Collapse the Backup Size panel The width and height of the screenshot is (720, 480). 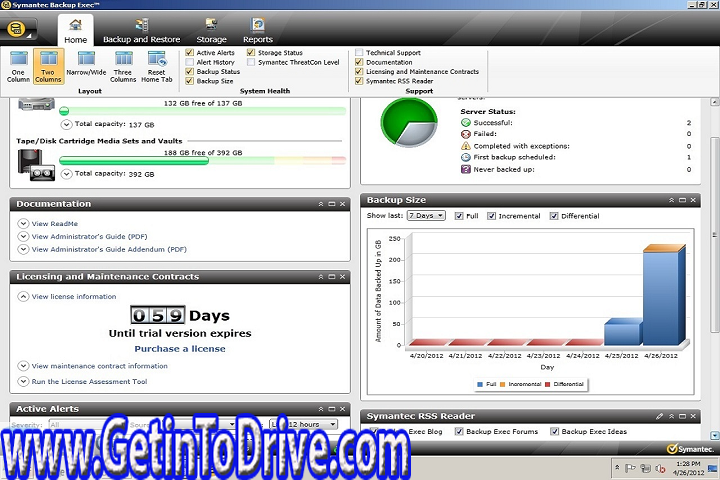671,200
